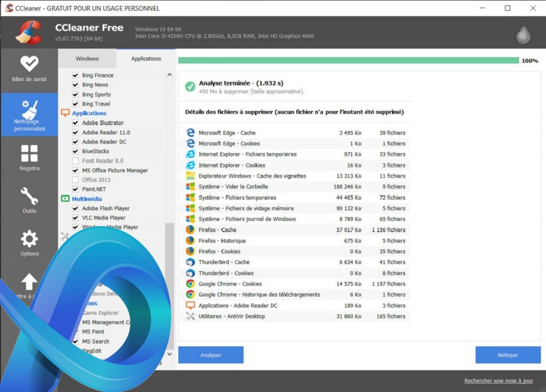Screen dimensions: 546x392
Task: Toggle VLC Media Player checkbox
Action: (x=75, y=218)
